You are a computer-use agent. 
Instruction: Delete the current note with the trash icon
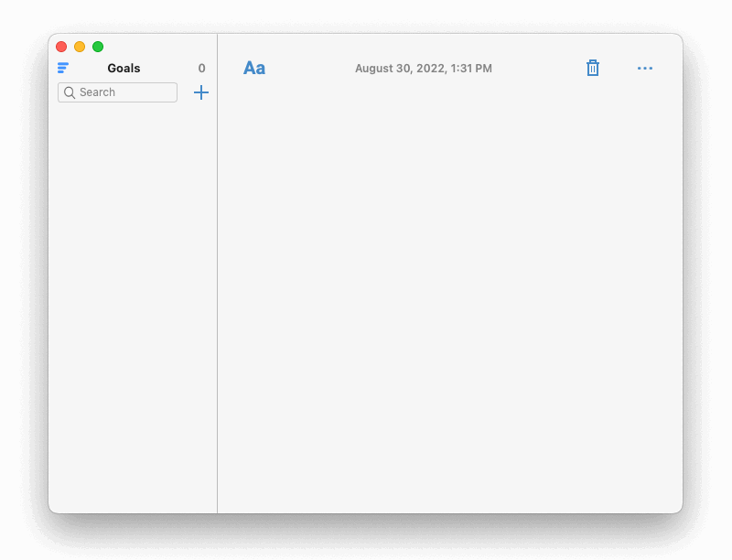tap(593, 68)
